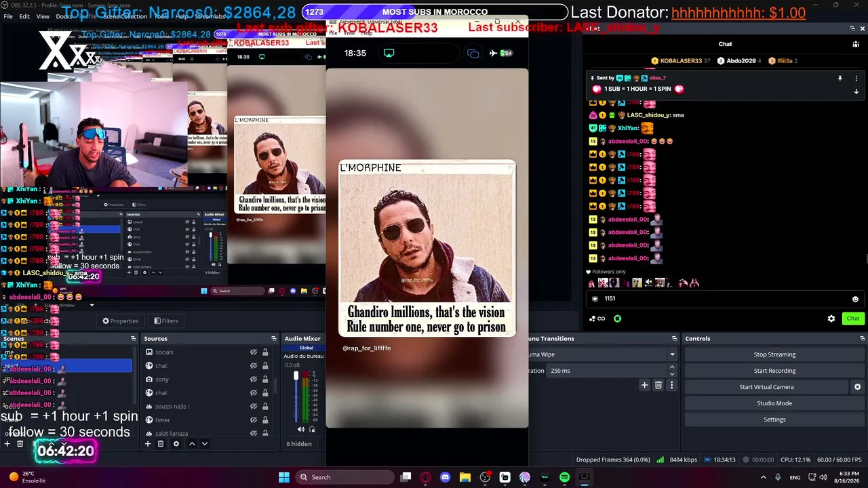The image size is (868, 488).
Task: Click Stop Streaming button
Action: pyautogui.click(x=774, y=354)
